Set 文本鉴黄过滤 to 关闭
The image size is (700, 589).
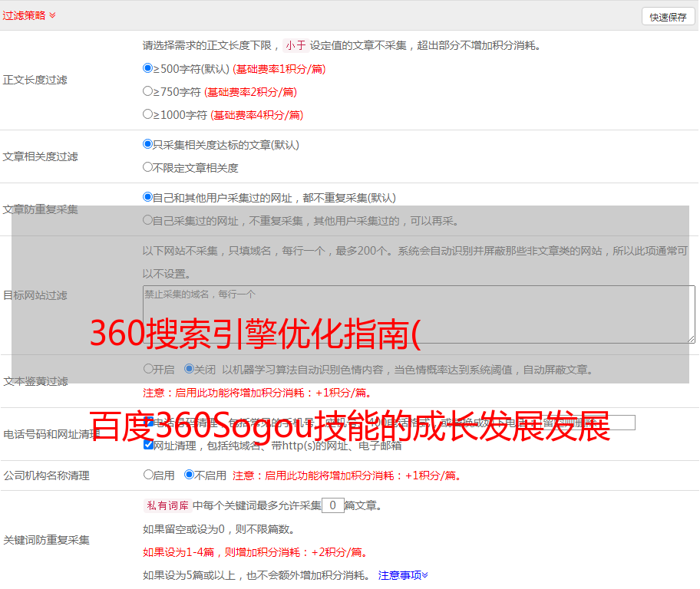click(189, 369)
